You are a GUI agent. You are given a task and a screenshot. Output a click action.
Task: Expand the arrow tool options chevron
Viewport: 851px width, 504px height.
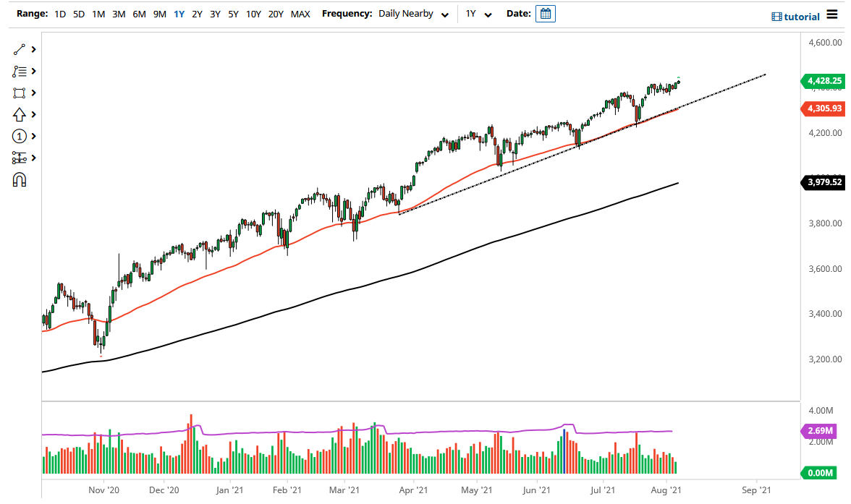coord(33,114)
